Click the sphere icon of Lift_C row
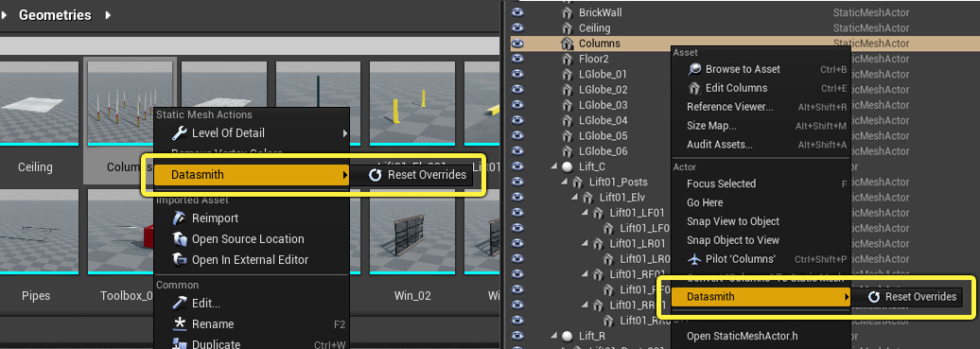This screenshot has width=980, height=349. (568, 167)
